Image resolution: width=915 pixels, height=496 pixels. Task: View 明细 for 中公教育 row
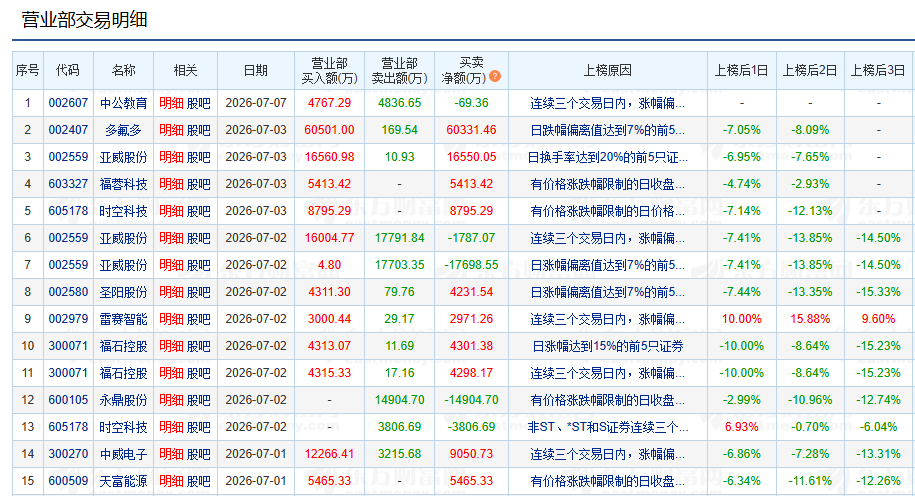click(171, 103)
